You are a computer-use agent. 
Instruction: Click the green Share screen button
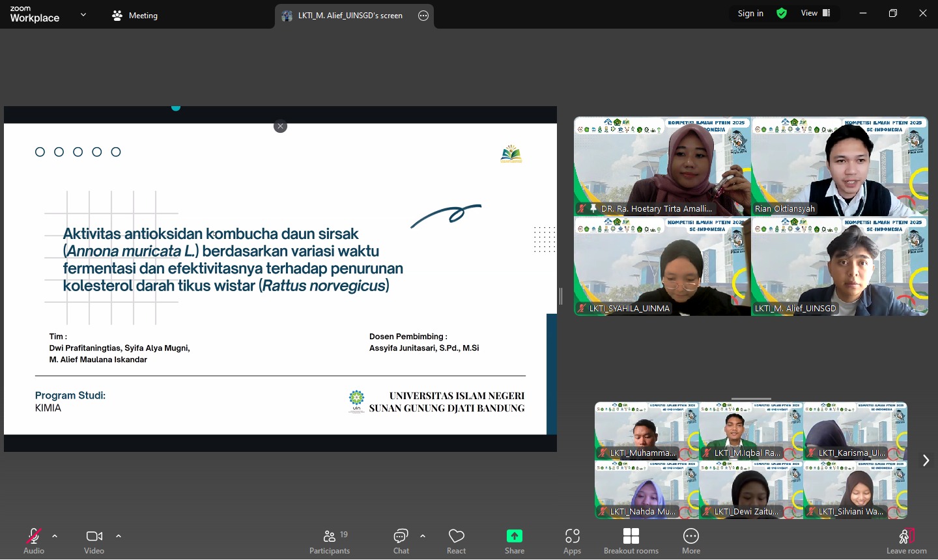tap(514, 540)
